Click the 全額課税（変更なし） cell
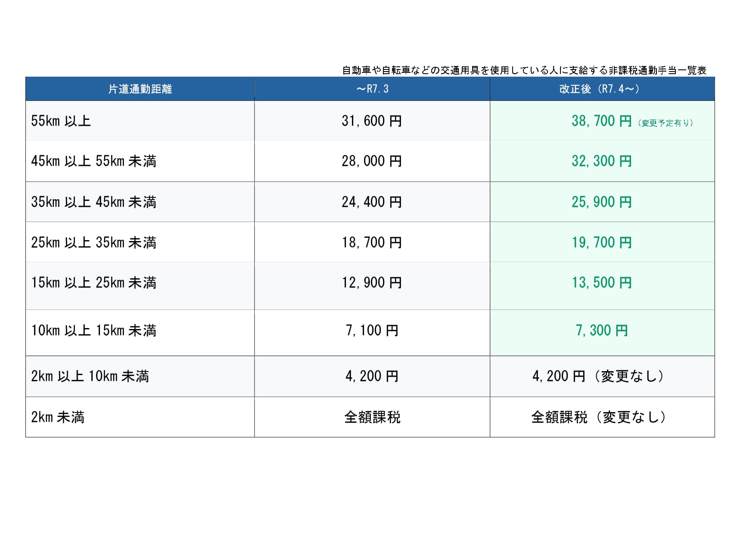756x535 pixels. [x=599, y=417]
